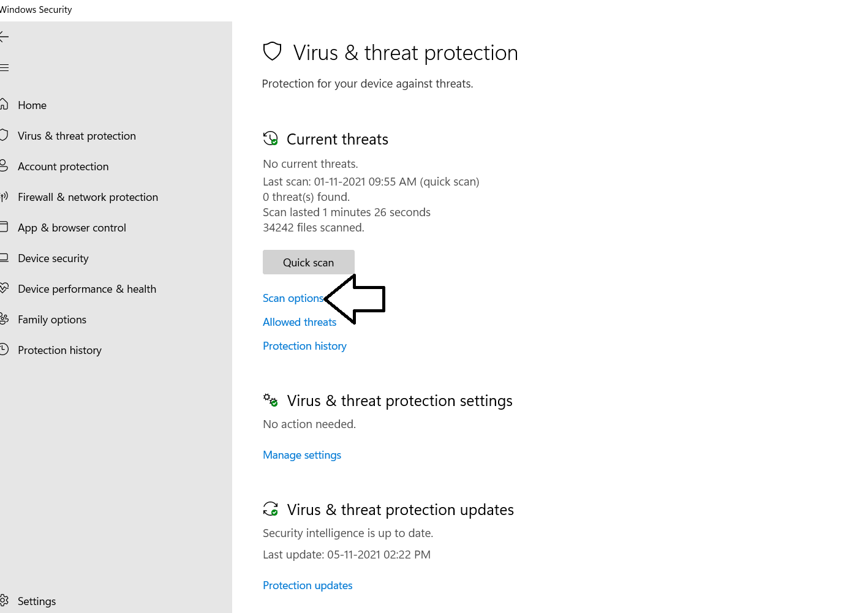Open Manage settings under protection settings
Screen dimensions: 868x613
301,454
